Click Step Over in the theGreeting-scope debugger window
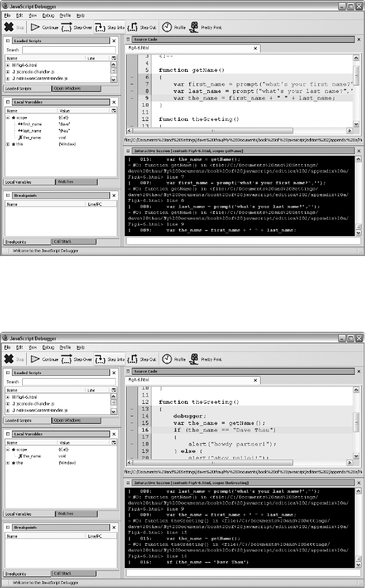This screenshot has height=588, width=365. 76,359
